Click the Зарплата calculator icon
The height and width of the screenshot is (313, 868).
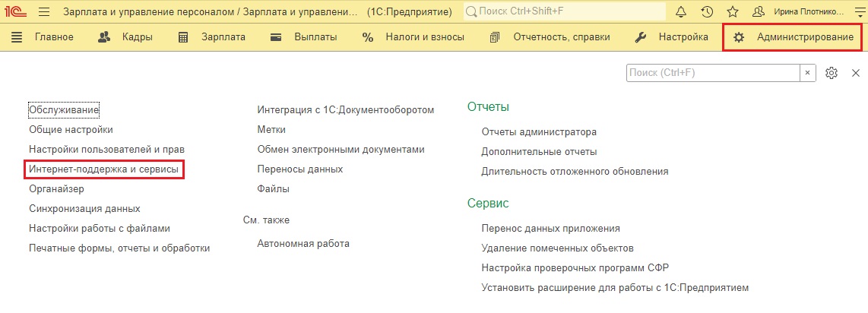[184, 37]
